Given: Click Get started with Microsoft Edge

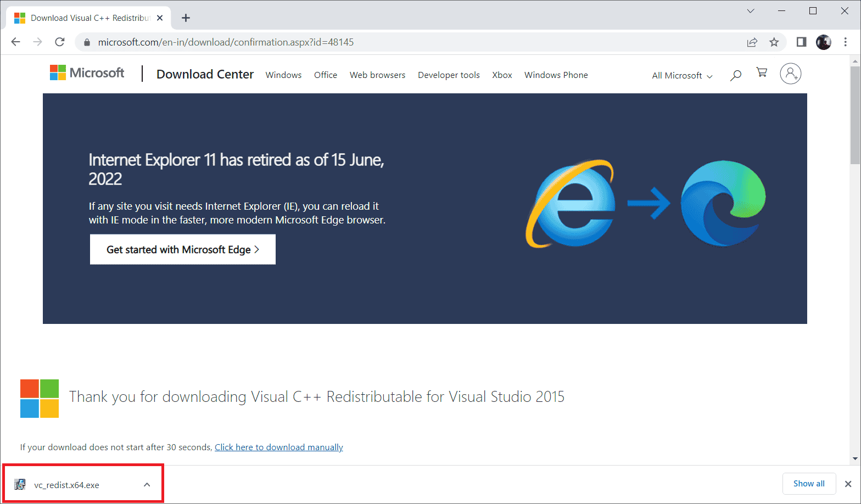Looking at the screenshot, I should pyautogui.click(x=183, y=249).
